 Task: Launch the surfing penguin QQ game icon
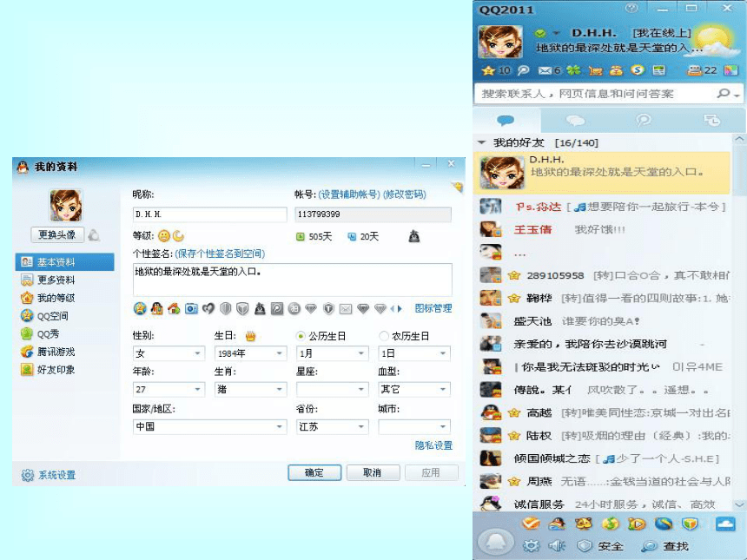(x=557, y=524)
